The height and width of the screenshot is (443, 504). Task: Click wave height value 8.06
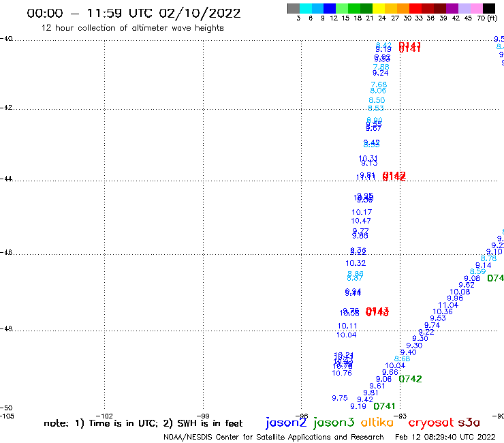[378, 91]
